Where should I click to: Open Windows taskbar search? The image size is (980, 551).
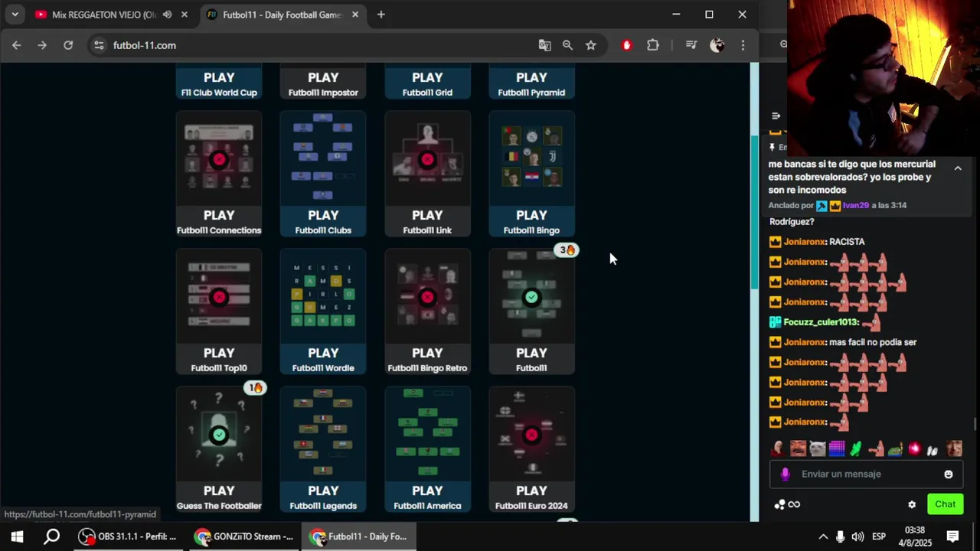51,536
